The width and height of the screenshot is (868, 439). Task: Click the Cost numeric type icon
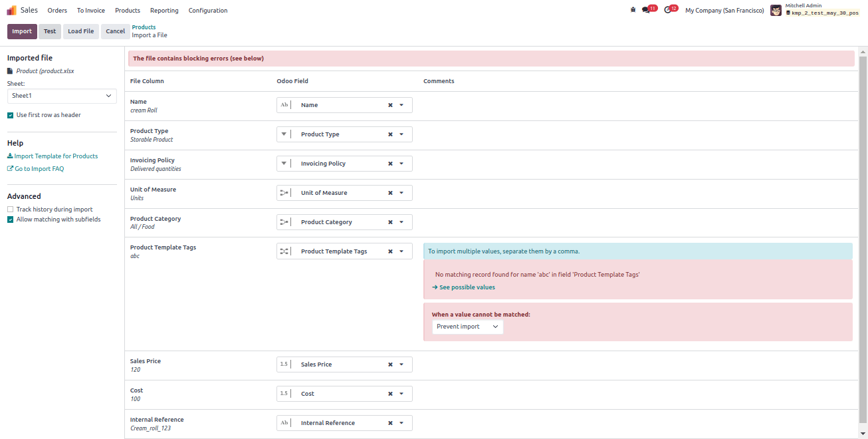[284, 394]
